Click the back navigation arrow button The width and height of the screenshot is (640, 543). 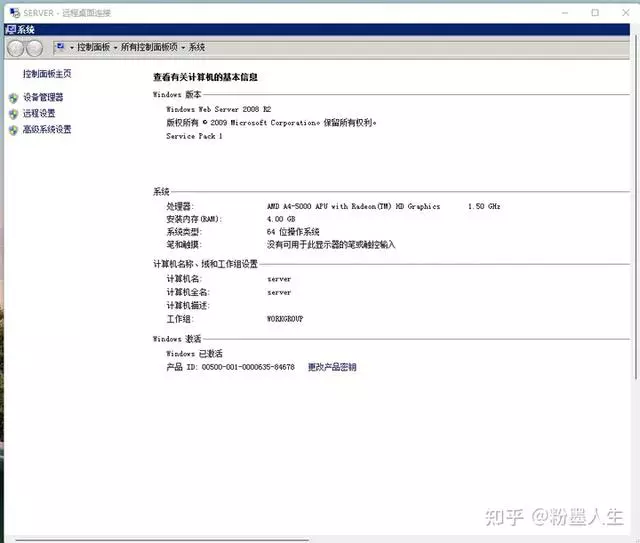[16, 49]
